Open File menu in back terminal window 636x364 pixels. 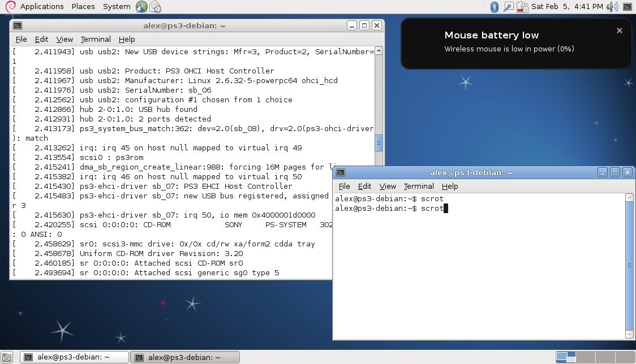[21, 40]
